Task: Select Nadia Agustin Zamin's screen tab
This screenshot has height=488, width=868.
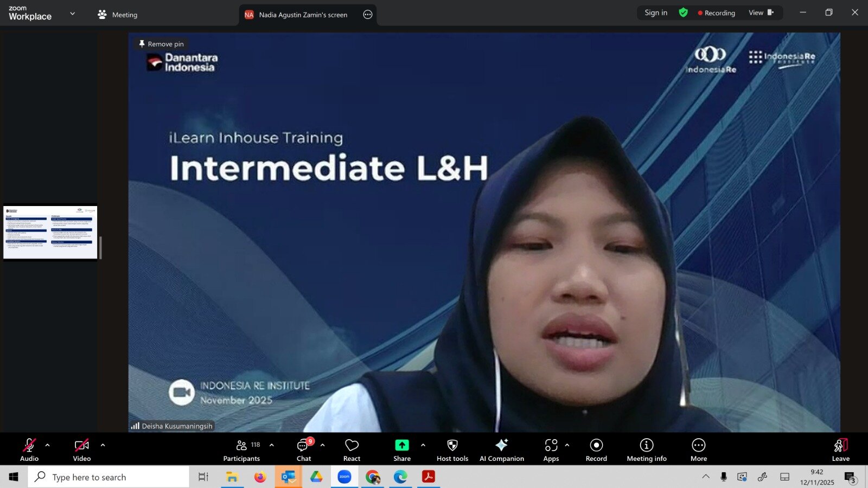Action: (x=303, y=15)
